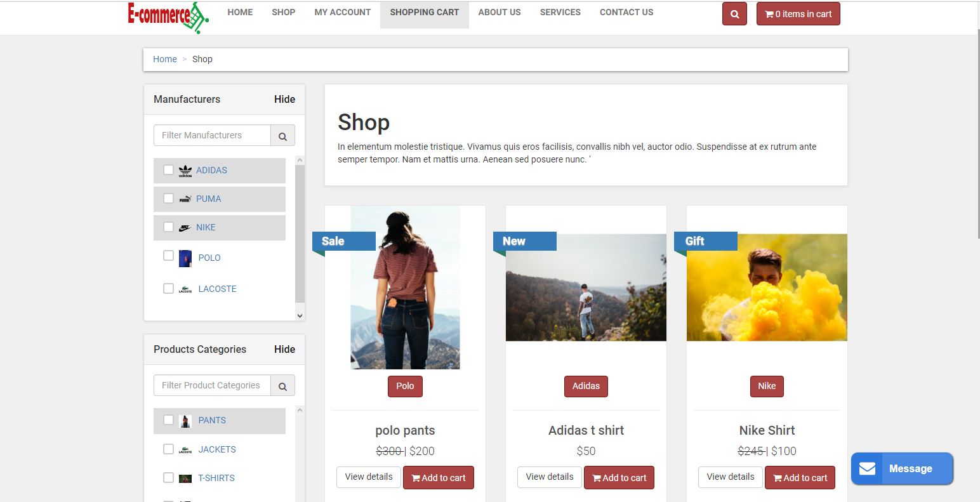Click the categories list scroll-up arrow

300,410
